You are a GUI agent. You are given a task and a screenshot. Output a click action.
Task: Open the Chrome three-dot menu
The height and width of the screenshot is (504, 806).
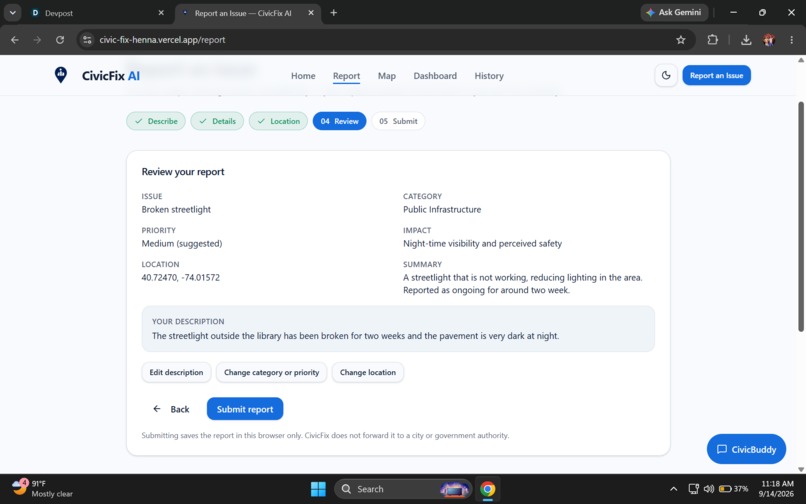(791, 40)
